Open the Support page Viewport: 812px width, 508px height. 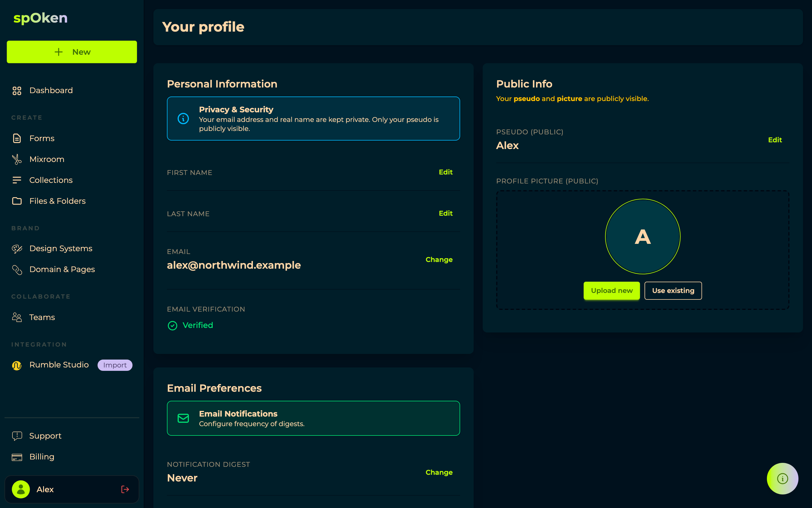(x=72, y=436)
